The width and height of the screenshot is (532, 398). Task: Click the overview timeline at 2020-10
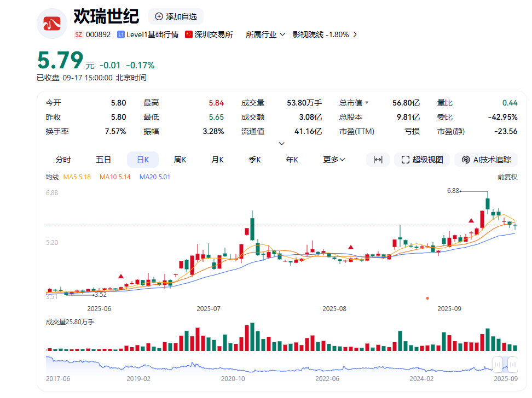click(233, 379)
